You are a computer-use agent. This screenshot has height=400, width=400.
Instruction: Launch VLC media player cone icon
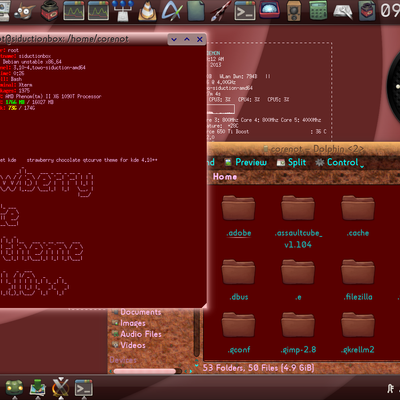click(147, 11)
